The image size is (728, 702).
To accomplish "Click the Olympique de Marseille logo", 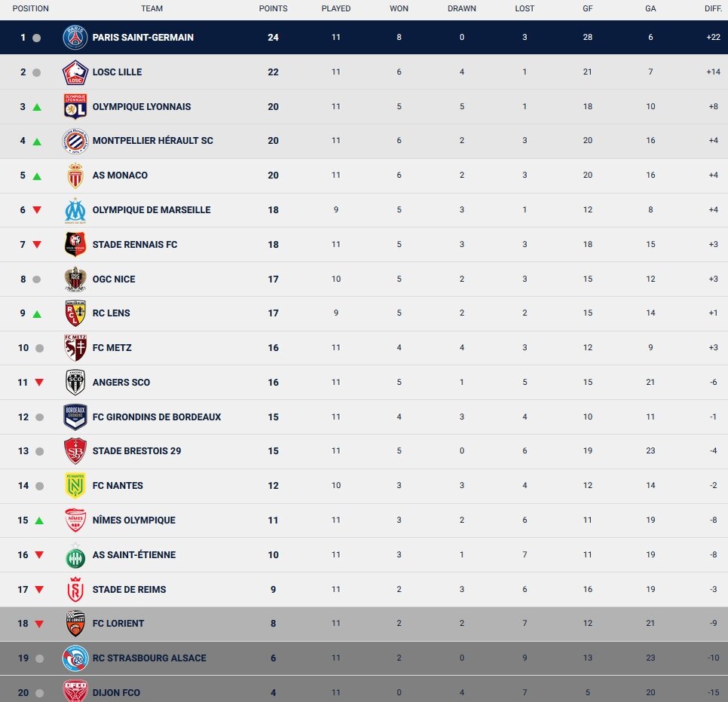I will (x=75, y=211).
